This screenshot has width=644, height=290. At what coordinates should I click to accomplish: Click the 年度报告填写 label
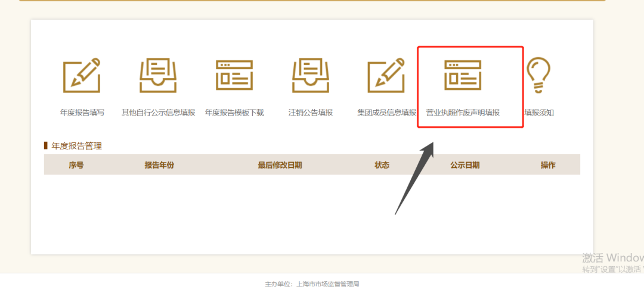pos(82,113)
